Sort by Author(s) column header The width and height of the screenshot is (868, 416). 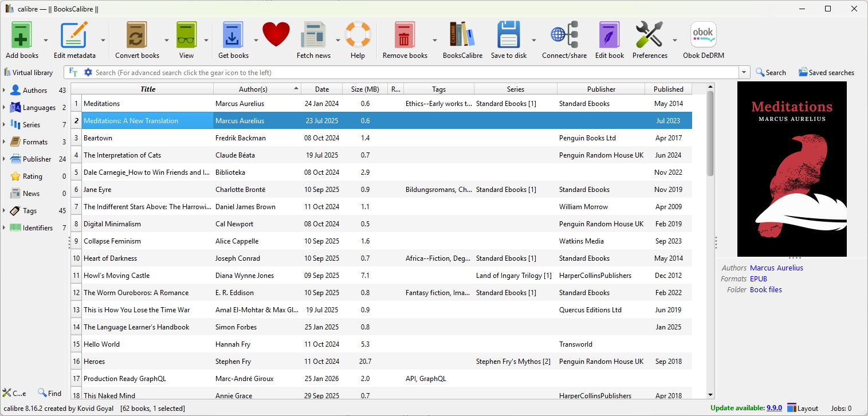pos(257,89)
